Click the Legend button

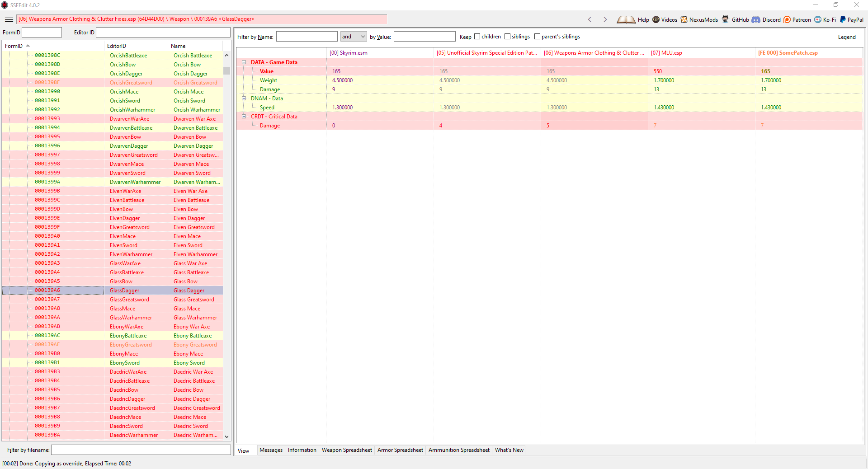click(847, 37)
